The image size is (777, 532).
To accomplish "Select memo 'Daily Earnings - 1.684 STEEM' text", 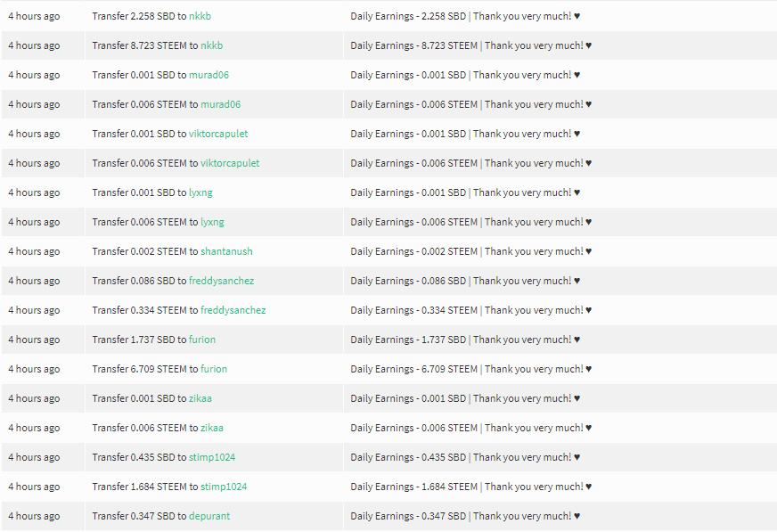I will click(x=413, y=487).
